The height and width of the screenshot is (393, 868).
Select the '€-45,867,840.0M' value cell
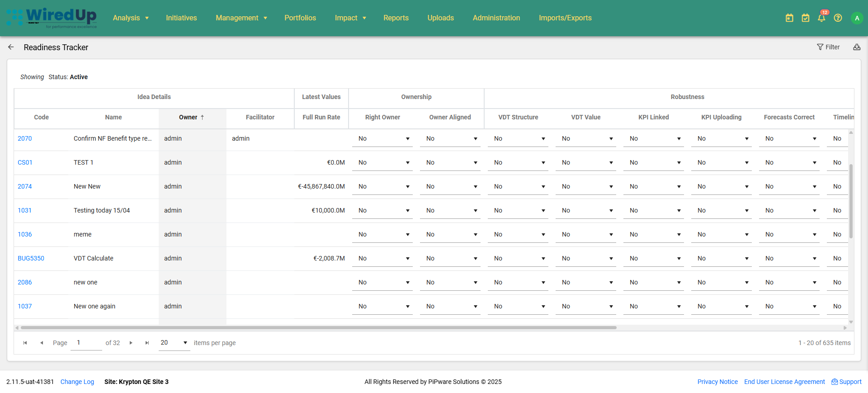[x=321, y=186]
